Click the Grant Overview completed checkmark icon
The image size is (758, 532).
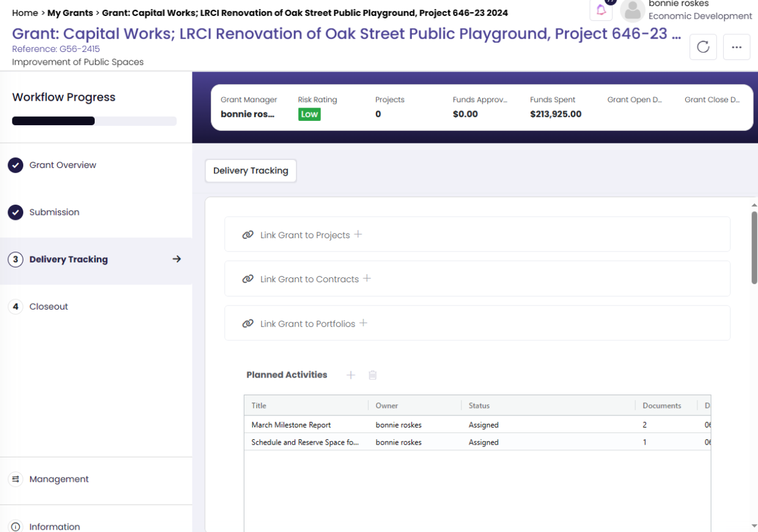pyautogui.click(x=16, y=165)
